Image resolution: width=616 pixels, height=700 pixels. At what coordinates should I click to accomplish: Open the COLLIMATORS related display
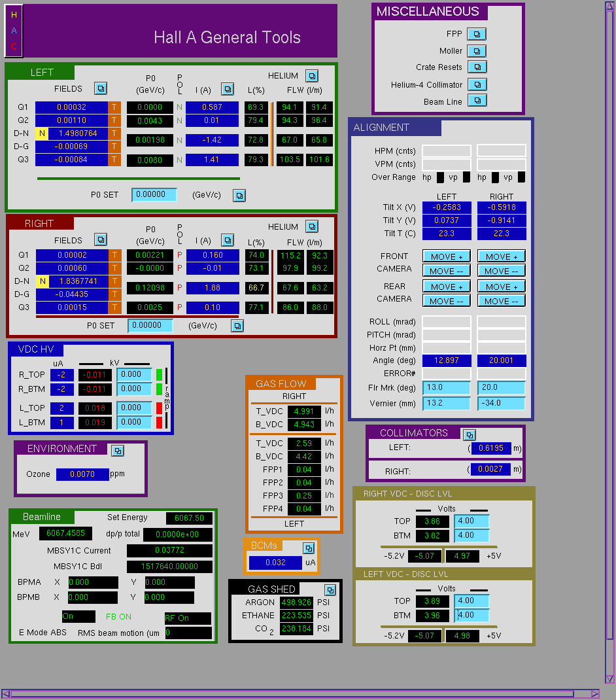[469, 435]
